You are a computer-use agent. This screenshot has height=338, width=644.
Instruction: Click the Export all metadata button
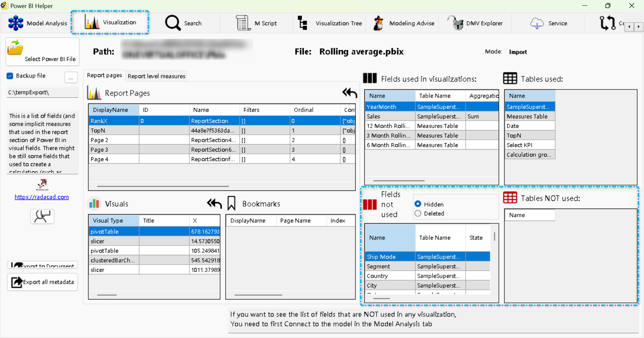43,282
